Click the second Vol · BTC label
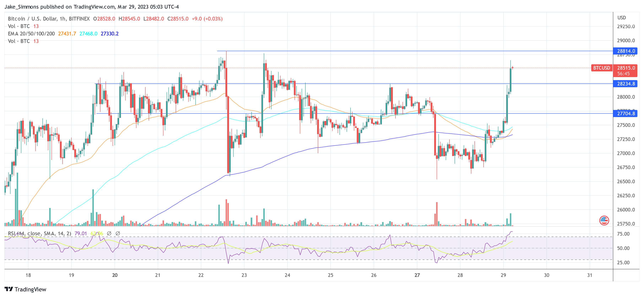Viewport: 644px width, 297px height. pyautogui.click(x=19, y=41)
